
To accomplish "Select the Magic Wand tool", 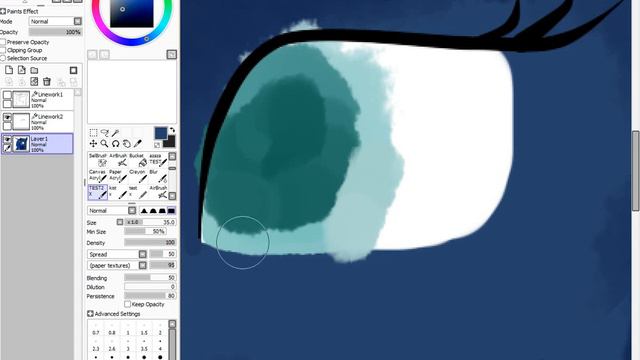I will coord(116,133).
